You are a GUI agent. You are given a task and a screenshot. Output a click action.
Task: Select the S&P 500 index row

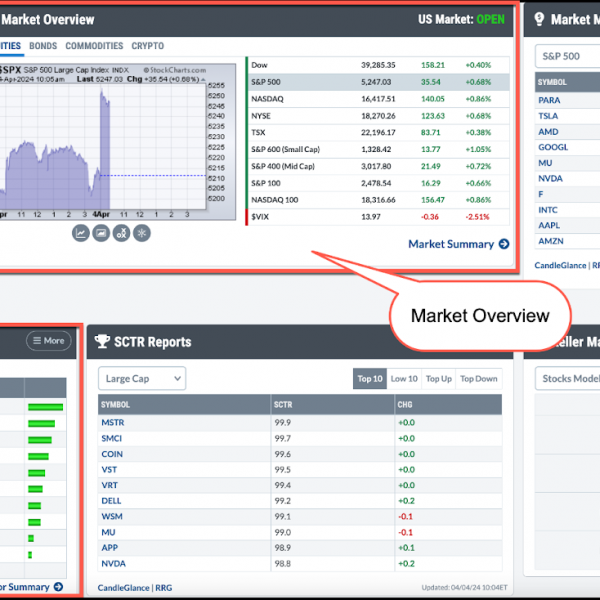[378, 82]
